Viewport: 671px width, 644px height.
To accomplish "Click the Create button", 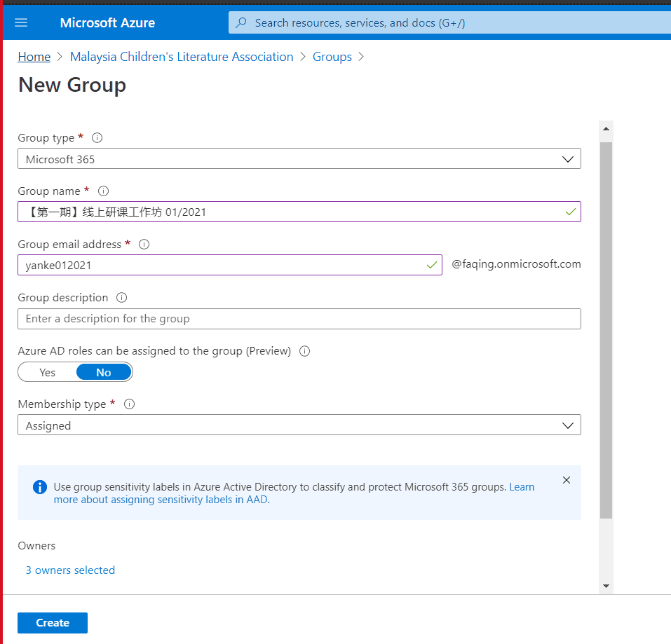I will [x=53, y=622].
